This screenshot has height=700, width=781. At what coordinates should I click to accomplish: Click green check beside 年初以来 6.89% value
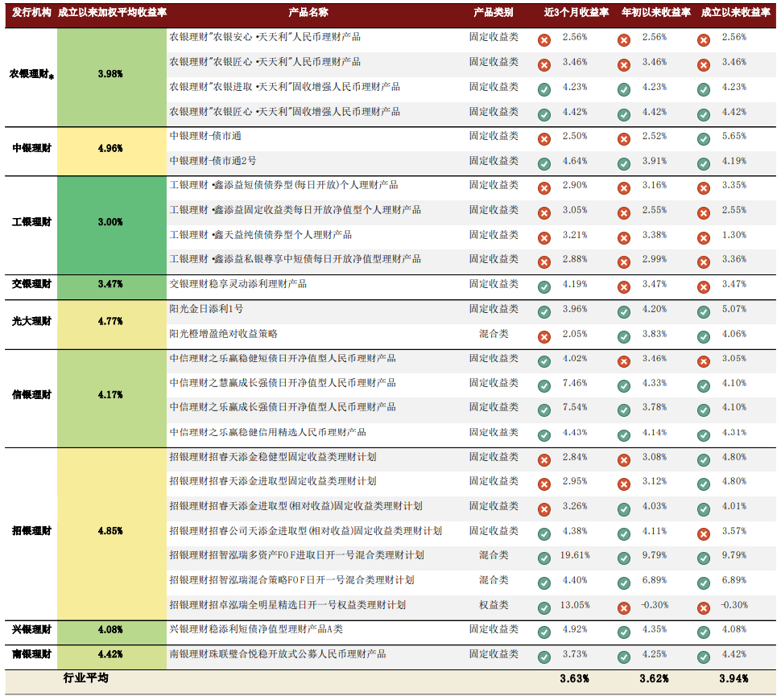(624, 583)
